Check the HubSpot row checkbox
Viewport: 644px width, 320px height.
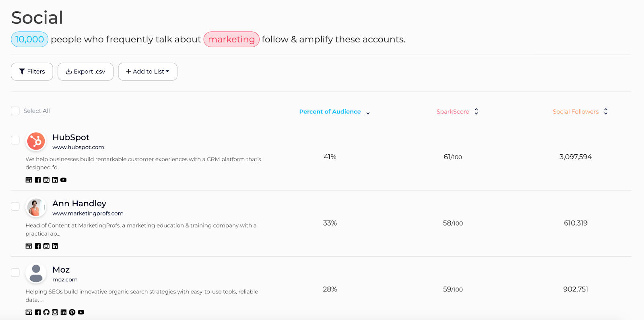pyautogui.click(x=15, y=140)
